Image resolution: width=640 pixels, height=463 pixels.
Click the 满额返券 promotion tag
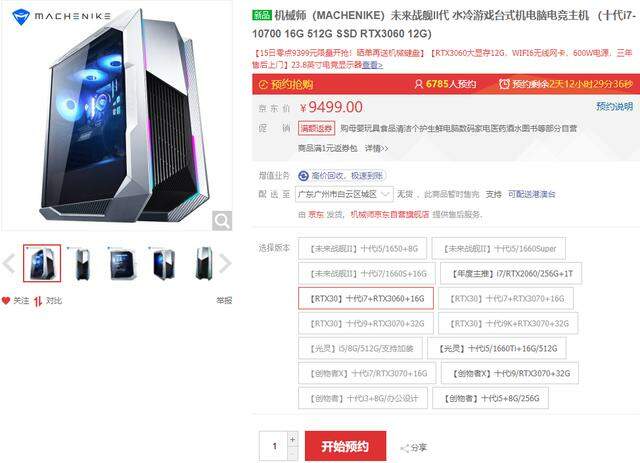tap(316, 129)
